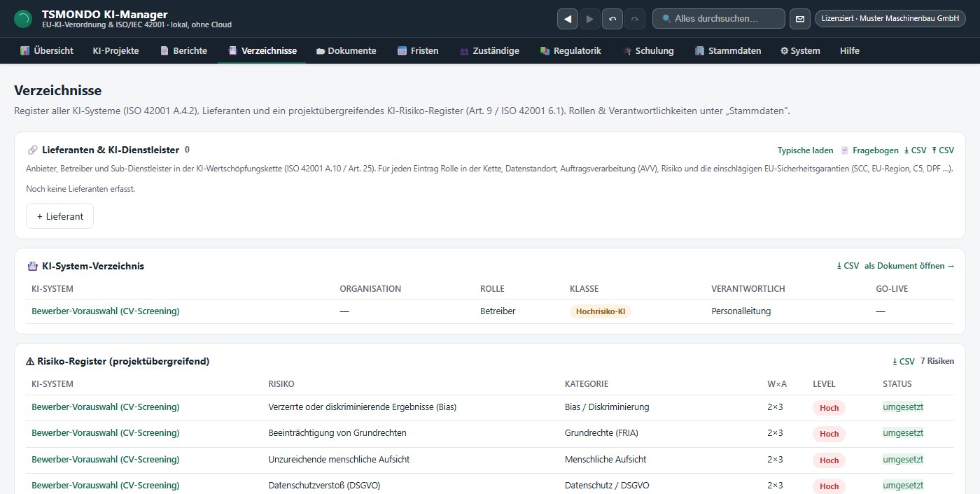Click the Fristen calendar icon
980x494 pixels.
(x=402, y=51)
